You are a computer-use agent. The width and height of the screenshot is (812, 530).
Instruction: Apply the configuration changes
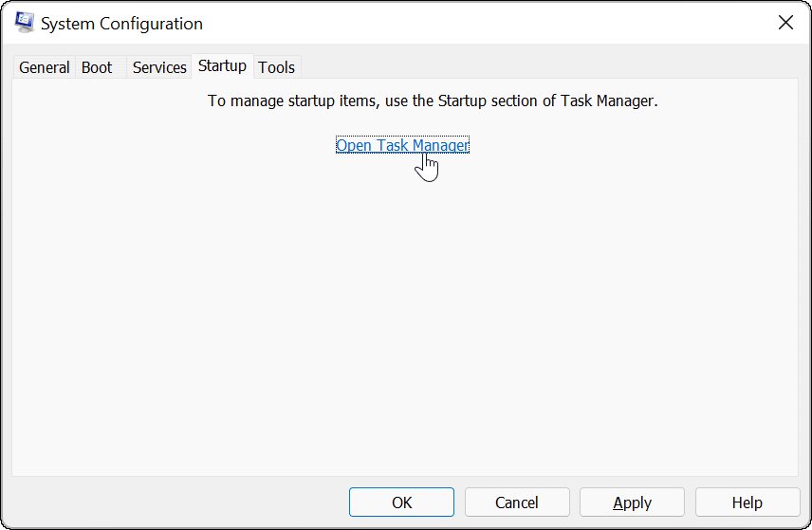[x=632, y=503]
